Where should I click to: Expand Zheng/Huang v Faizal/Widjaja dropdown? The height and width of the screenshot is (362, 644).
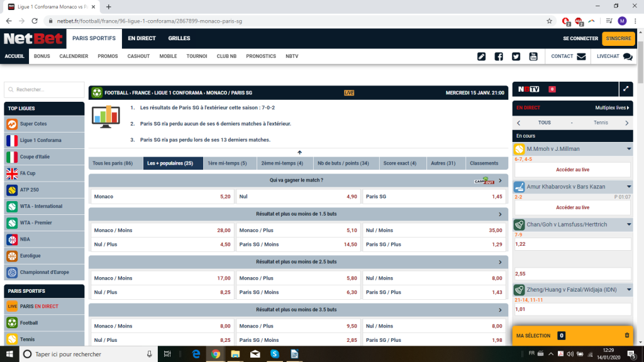click(x=629, y=290)
